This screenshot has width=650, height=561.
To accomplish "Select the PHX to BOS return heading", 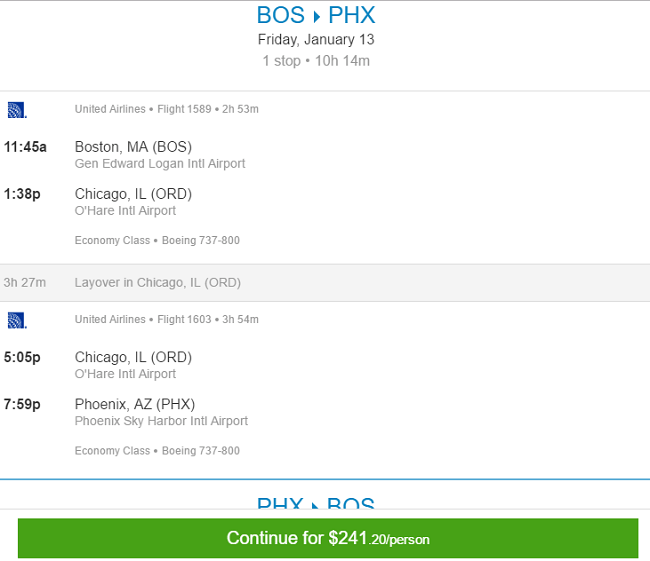I will pyautogui.click(x=316, y=503).
